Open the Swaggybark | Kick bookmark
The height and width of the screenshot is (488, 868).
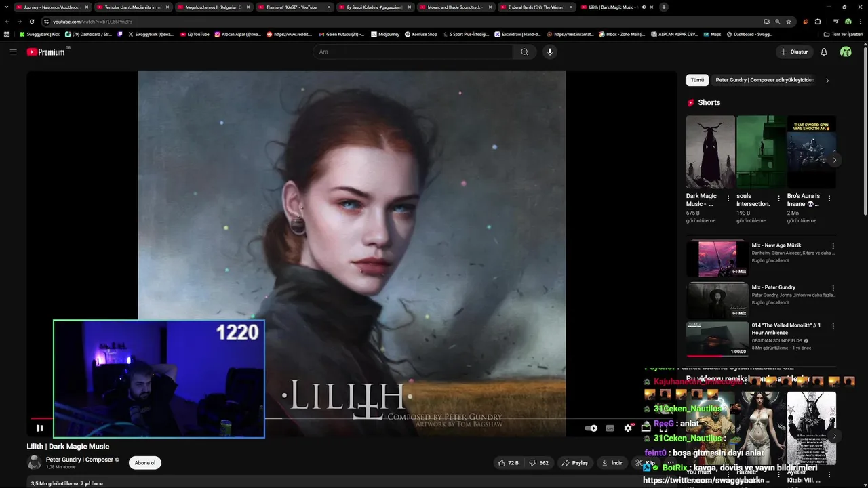(40, 34)
